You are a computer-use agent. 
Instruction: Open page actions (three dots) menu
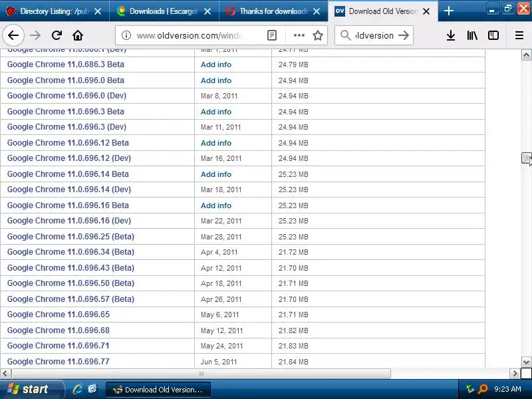[299, 35]
